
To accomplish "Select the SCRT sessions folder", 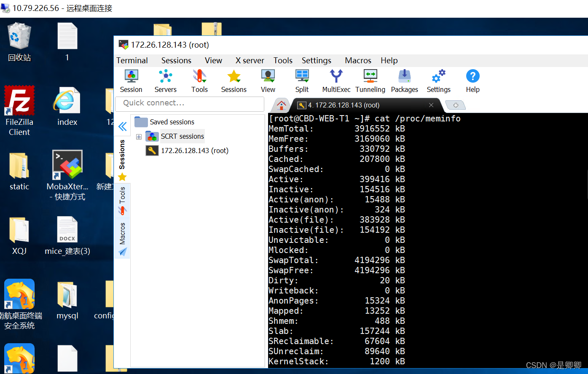I will click(175, 136).
